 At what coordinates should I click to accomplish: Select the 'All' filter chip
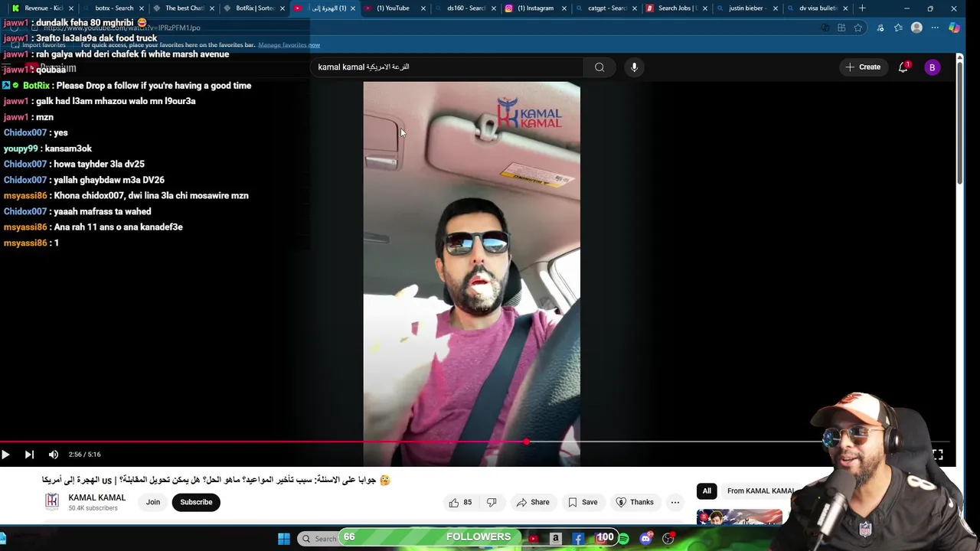tap(707, 491)
